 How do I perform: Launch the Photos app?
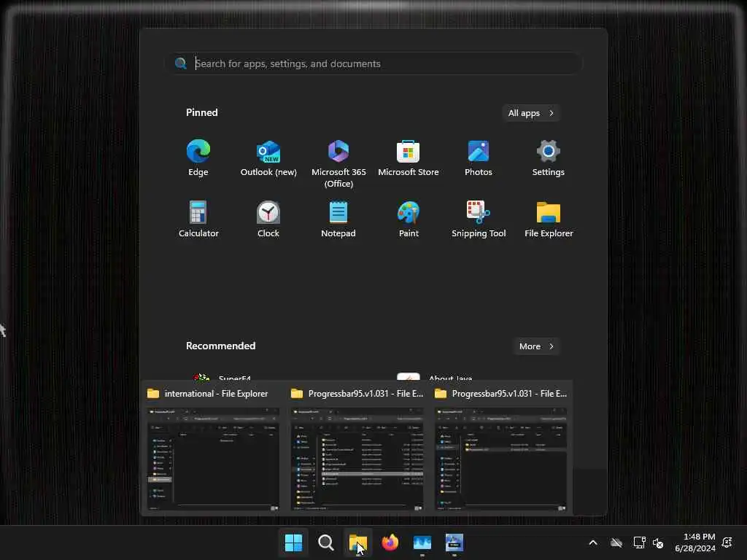pos(479,158)
